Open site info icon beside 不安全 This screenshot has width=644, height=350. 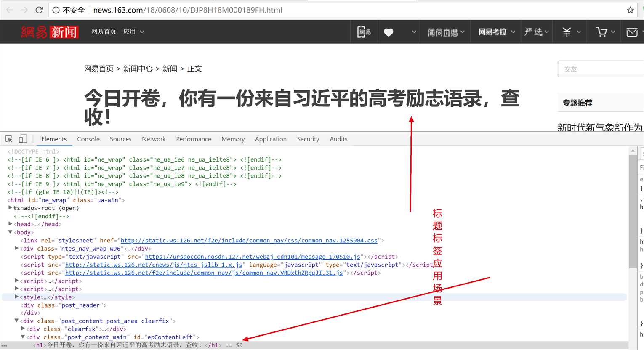coord(56,10)
